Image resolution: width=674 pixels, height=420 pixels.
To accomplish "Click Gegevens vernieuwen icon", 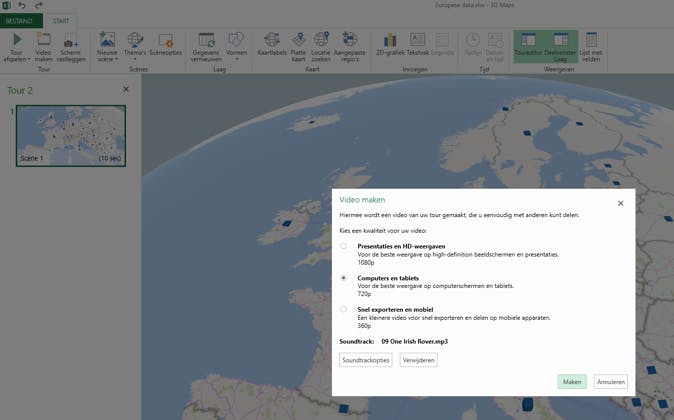I will (x=206, y=40).
